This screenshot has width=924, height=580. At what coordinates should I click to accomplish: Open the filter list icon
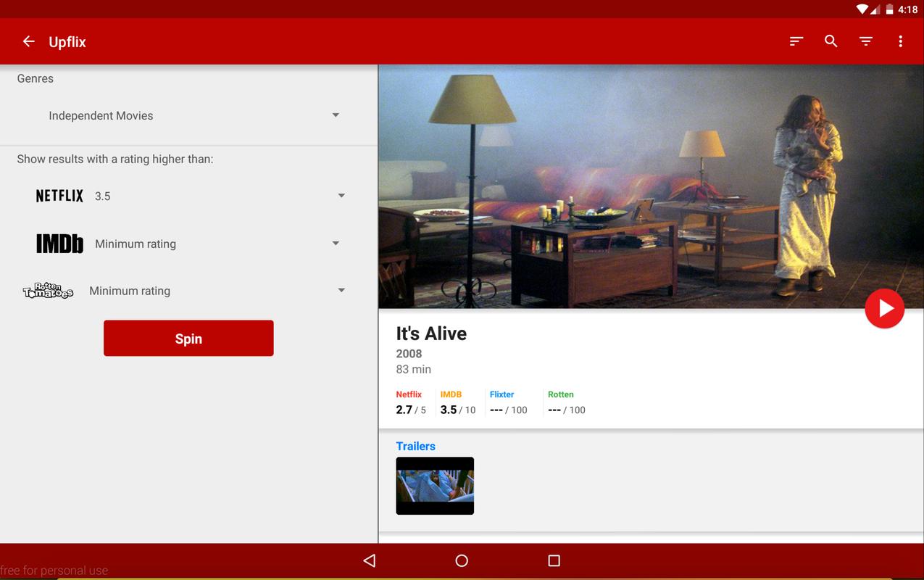[x=866, y=41]
